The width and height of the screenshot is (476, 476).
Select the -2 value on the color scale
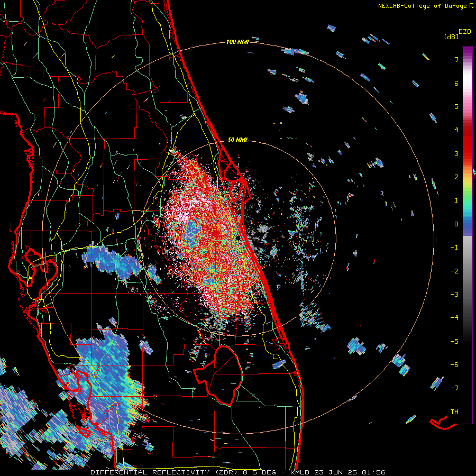(x=454, y=271)
